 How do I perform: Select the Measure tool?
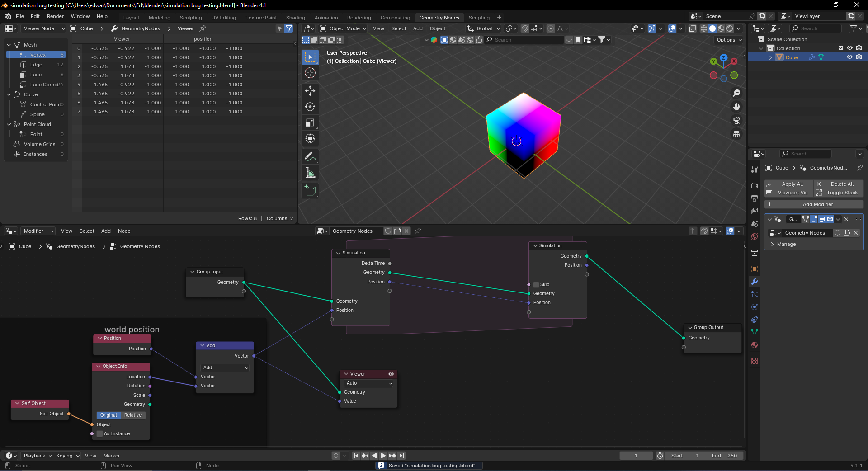pos(310,173)
